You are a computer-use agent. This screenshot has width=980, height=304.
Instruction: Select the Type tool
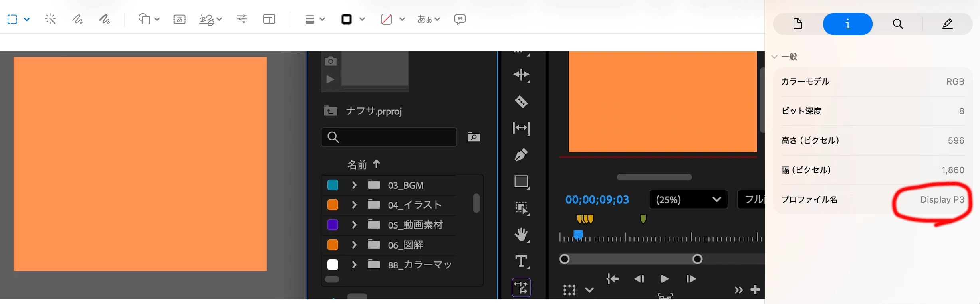522,261
